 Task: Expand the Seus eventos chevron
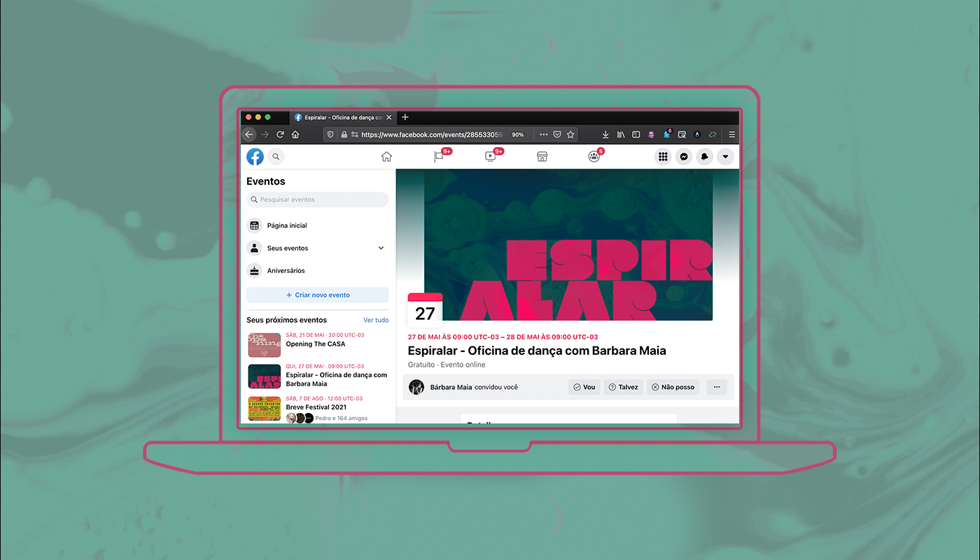click(x=381, y=248)
